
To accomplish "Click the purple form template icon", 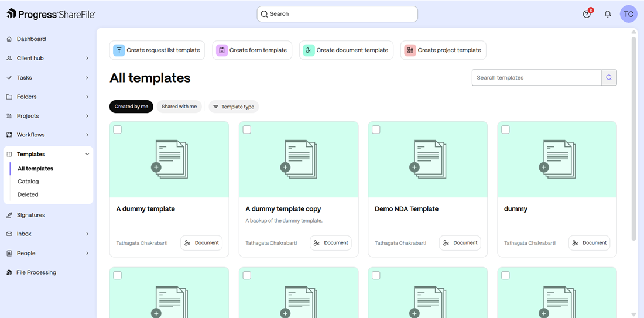I will [x=222, y=50].
